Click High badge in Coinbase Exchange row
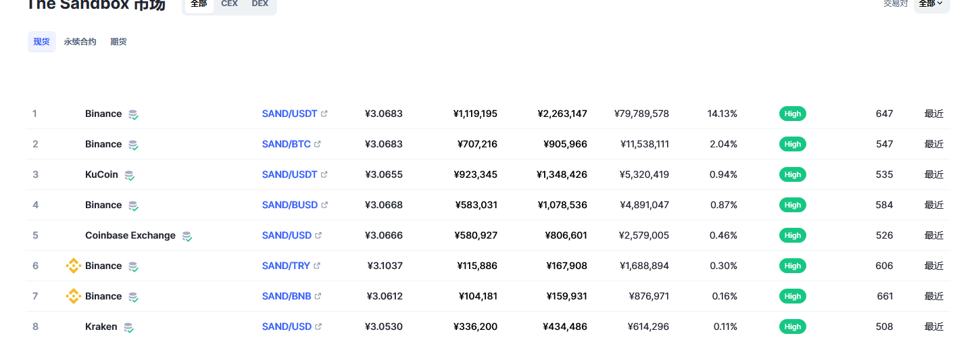Viewport: 980px width, 338px height. (793, 235)
